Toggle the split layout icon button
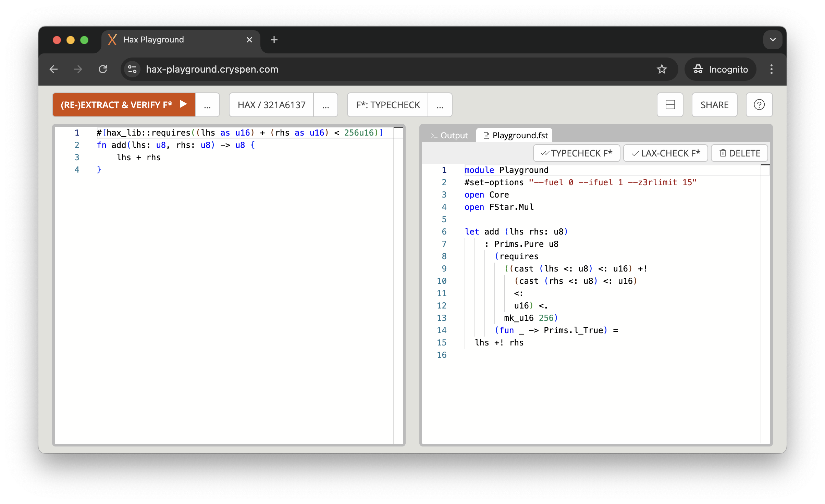825x504 pixels. (x=670, y=105)
